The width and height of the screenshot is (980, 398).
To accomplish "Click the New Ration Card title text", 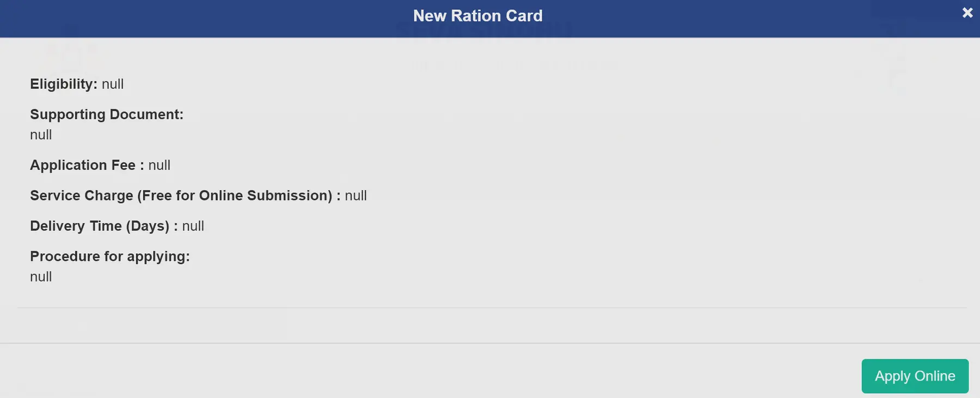I will 477,15.
